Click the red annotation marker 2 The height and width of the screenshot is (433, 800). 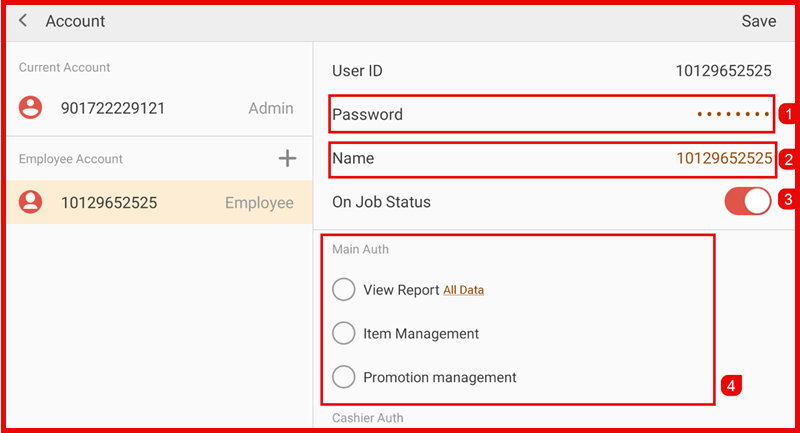click(787, 158)
